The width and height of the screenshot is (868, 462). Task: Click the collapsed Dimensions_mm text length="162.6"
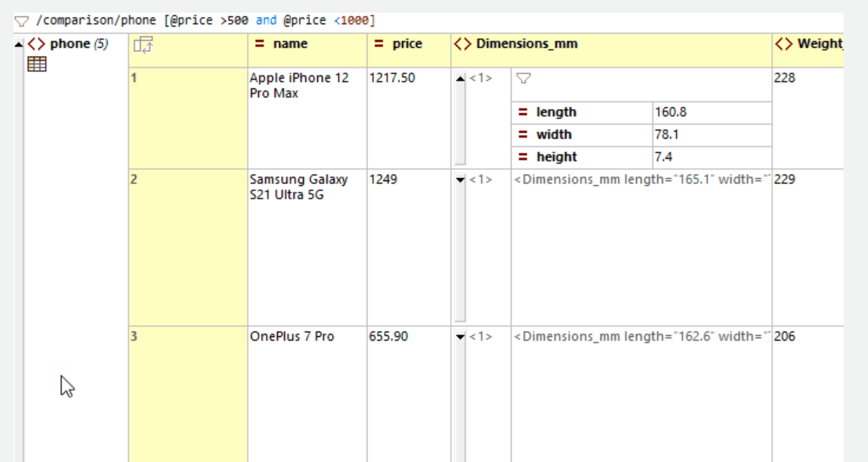(x=641, y=336)
